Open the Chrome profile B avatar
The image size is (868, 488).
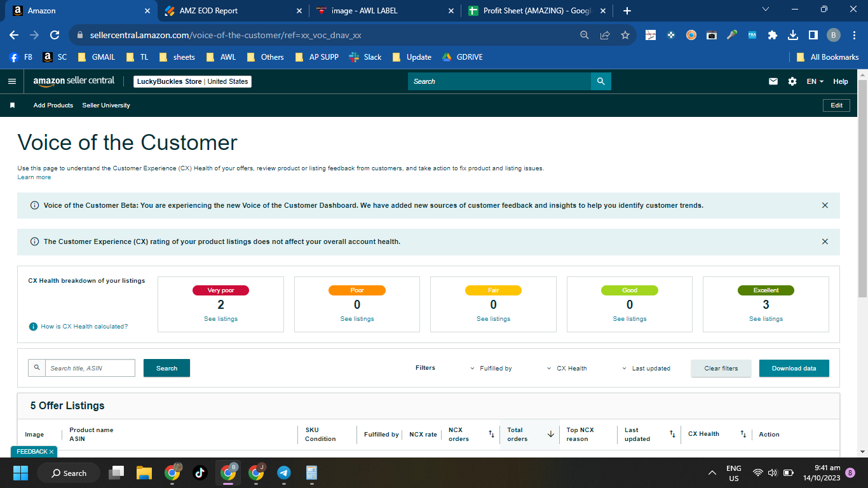(x=834, y=35)
